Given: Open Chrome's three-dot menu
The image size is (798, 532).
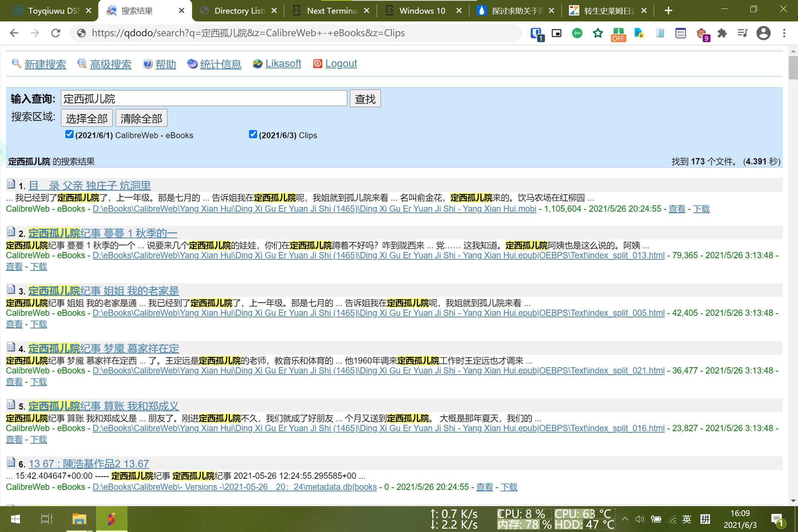Looking at the screenshot, I should (784, 33).
